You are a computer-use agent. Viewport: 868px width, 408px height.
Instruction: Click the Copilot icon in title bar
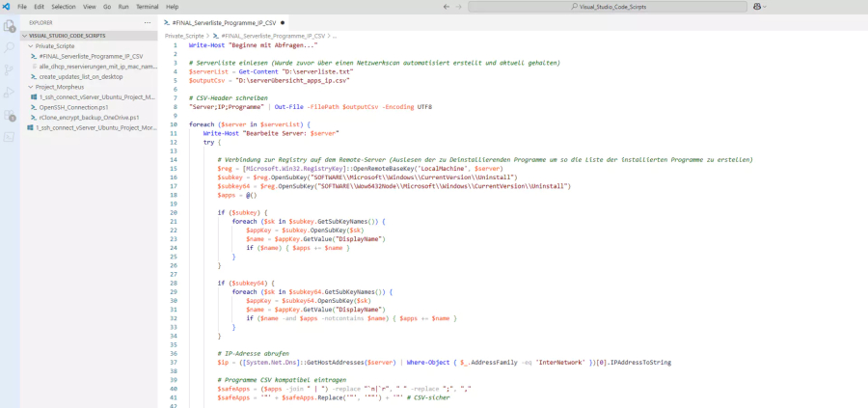click(757, 7)
